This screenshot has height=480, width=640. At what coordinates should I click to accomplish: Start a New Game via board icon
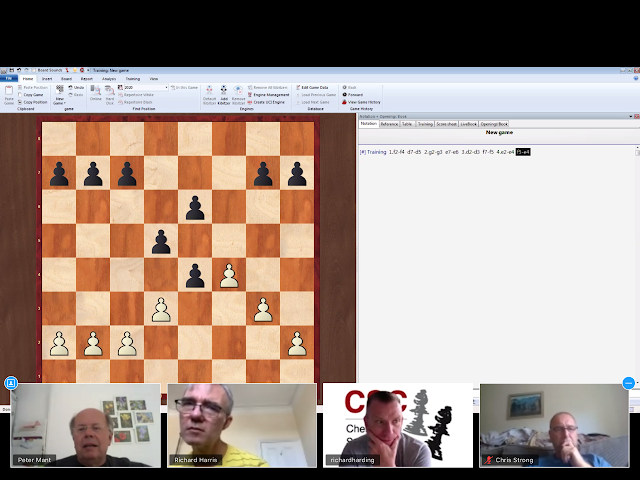(x=60, y=91)
